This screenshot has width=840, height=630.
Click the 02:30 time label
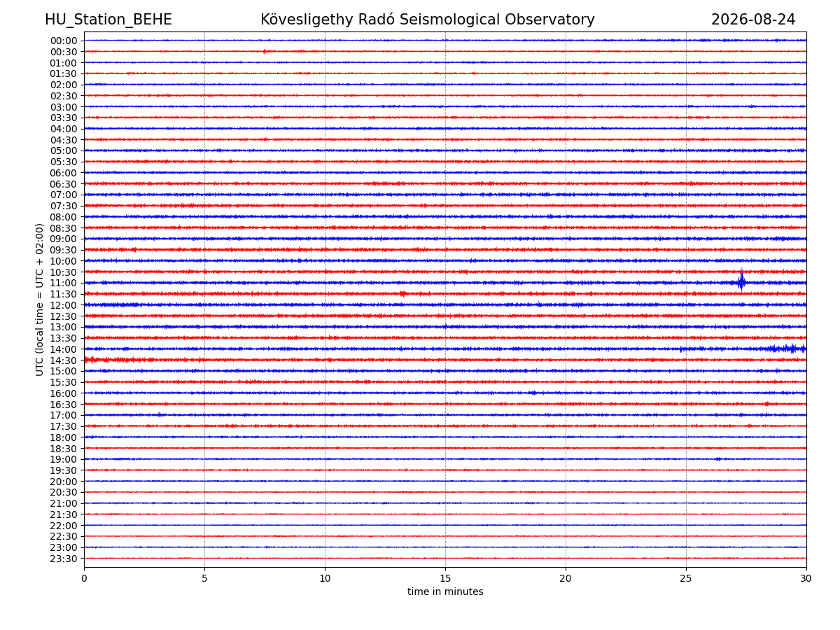(x=64, y=96)
